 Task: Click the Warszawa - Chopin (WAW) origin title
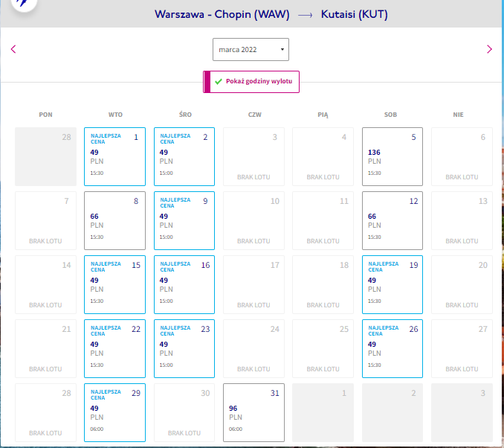(x=222, y=14)
